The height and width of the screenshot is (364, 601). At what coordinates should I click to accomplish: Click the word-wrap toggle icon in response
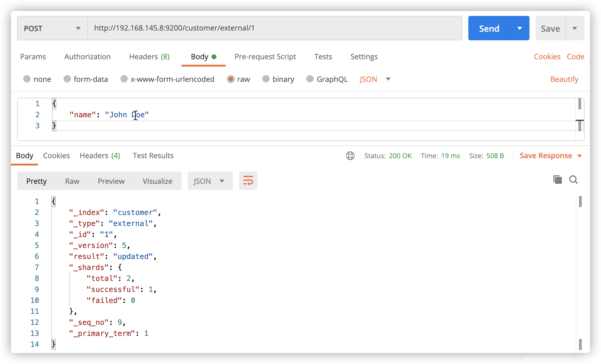click(248, 181)
